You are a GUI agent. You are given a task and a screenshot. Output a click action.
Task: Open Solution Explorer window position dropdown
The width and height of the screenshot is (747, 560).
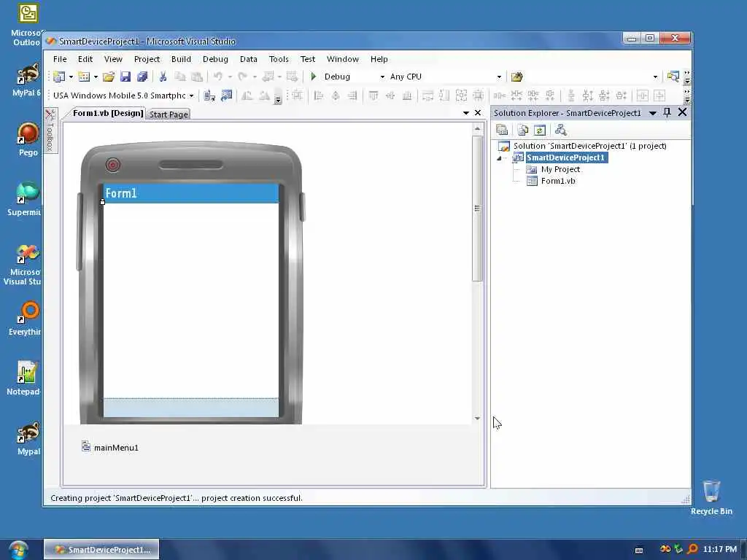653,113
